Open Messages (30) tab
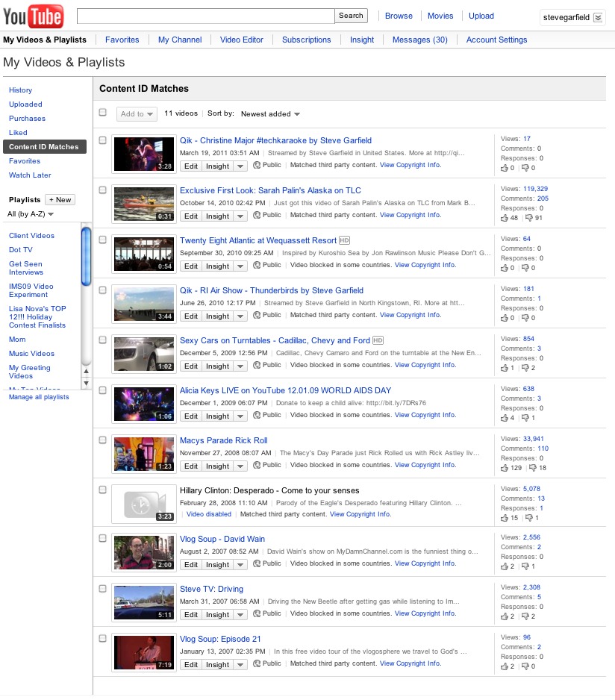Image resolution: width=615 pixels, height=700 pixels. pyautogui.click(x=419, y=40)
